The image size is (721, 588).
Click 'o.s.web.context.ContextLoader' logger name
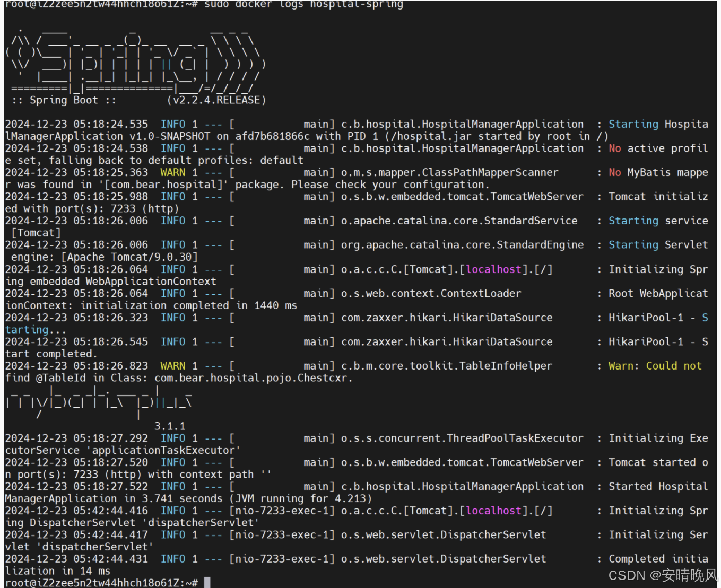pyautogui.click(x=431, y=293)
